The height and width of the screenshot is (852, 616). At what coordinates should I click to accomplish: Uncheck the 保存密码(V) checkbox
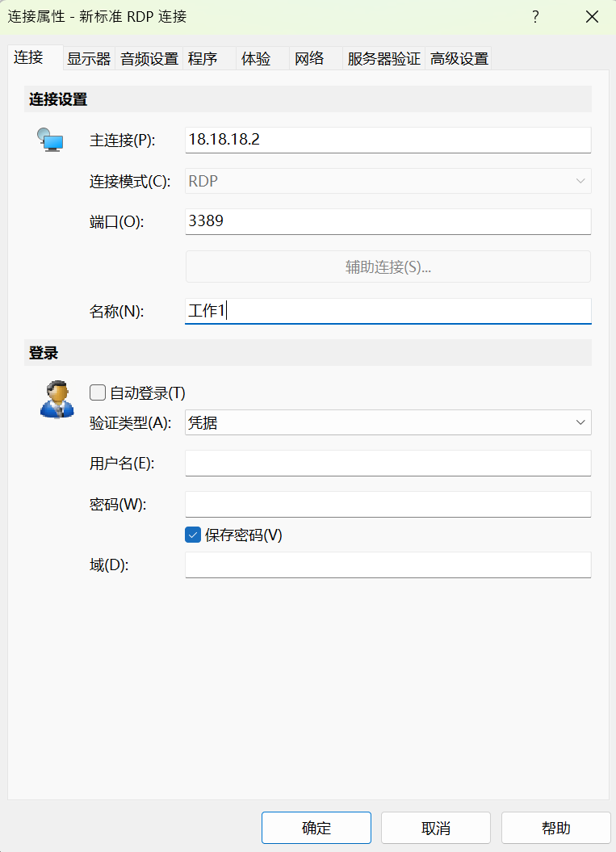pos(193,535)
